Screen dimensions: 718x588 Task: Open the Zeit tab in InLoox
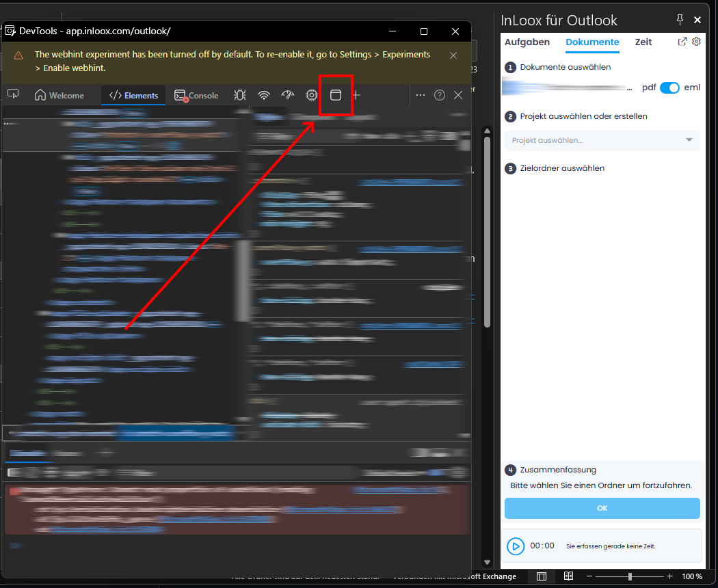tap(643, 42)
